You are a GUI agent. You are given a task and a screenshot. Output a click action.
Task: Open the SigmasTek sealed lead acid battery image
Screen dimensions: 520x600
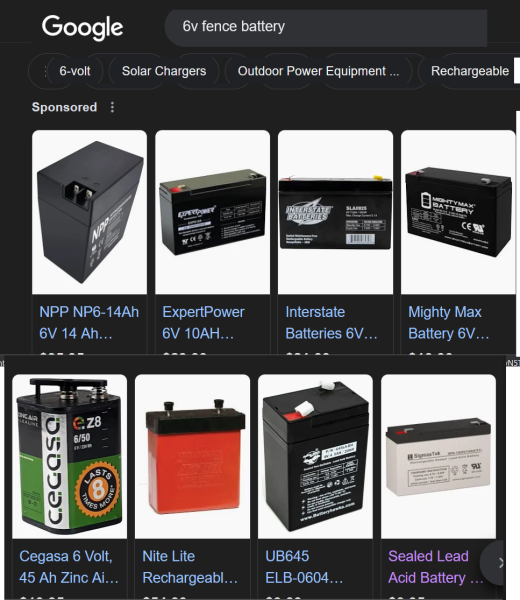click(x=438, y=457)
